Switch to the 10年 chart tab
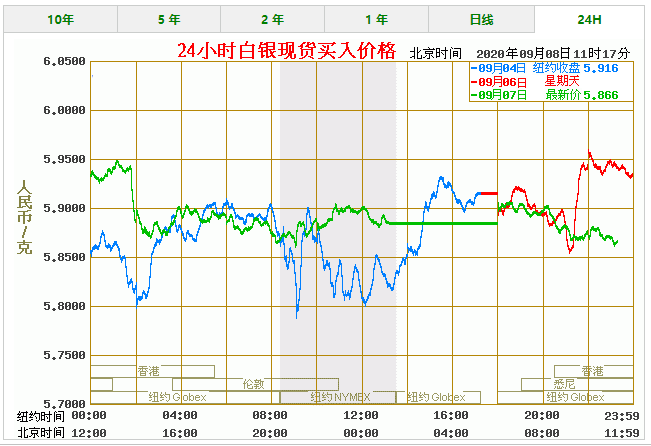The width and height of the screenshot is (651, 446). pos(61,19)
